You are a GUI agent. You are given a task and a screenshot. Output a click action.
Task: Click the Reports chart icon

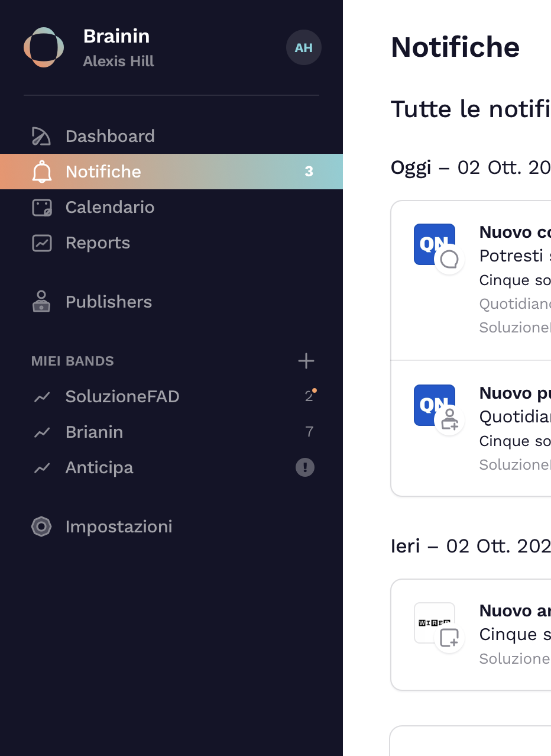pyautogui.click(x=41, y=243)
